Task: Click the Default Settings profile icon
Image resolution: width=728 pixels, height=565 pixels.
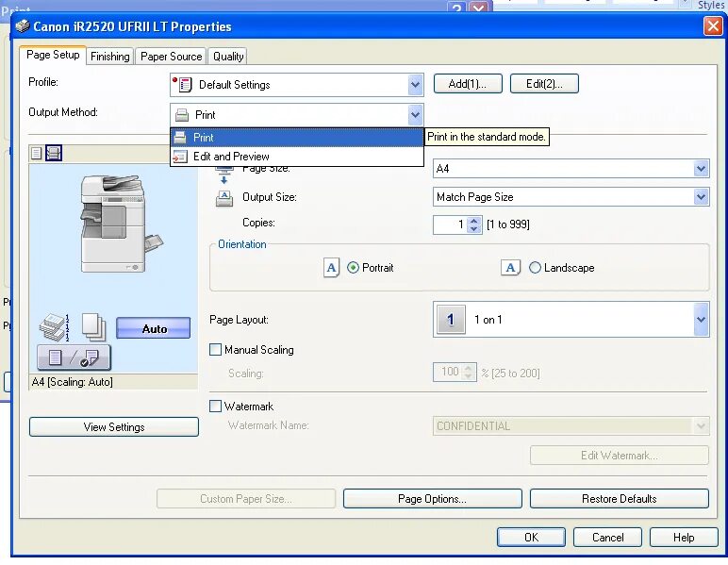Action: coord(182,85)
